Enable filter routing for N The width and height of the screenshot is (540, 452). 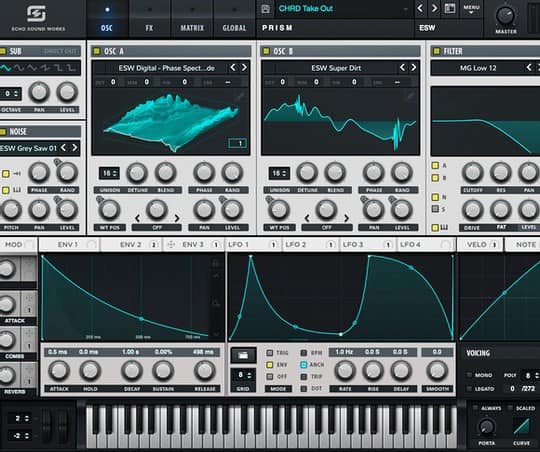(435, 197)
